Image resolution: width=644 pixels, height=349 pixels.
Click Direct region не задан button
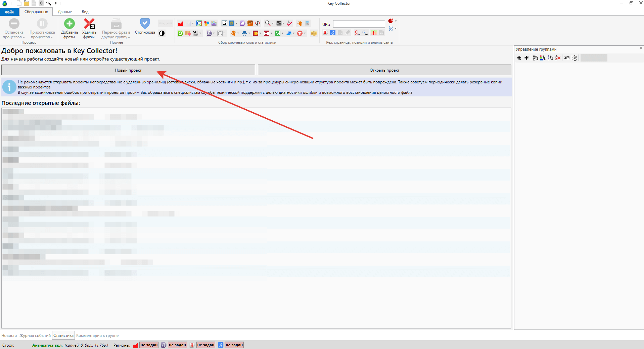[x=177, y=345]
